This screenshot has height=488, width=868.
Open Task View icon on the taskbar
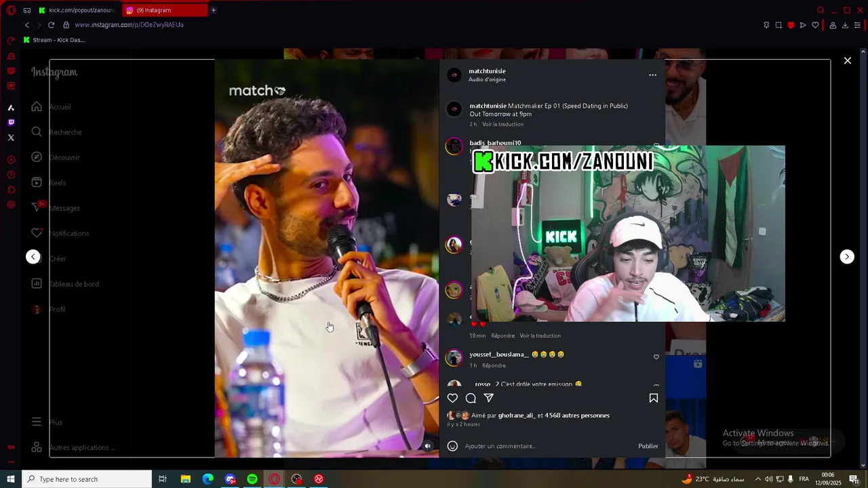pos(163,479)
